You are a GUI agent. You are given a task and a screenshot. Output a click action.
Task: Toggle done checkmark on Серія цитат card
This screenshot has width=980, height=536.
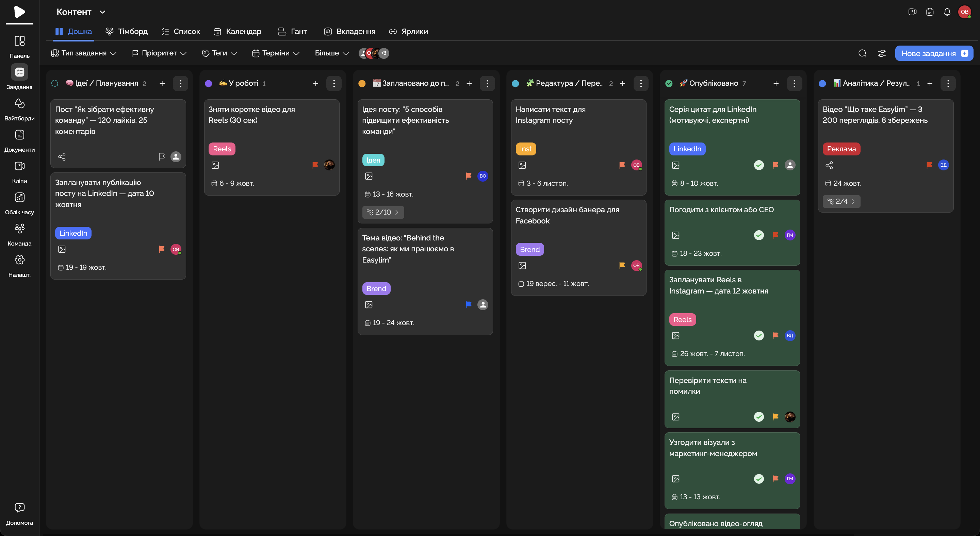point(758,165)
